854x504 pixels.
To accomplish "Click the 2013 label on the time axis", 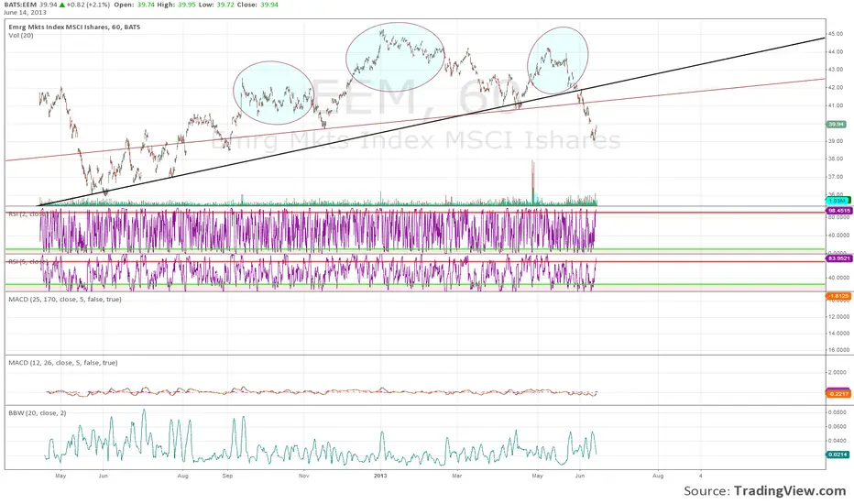I will coord(380,476).
